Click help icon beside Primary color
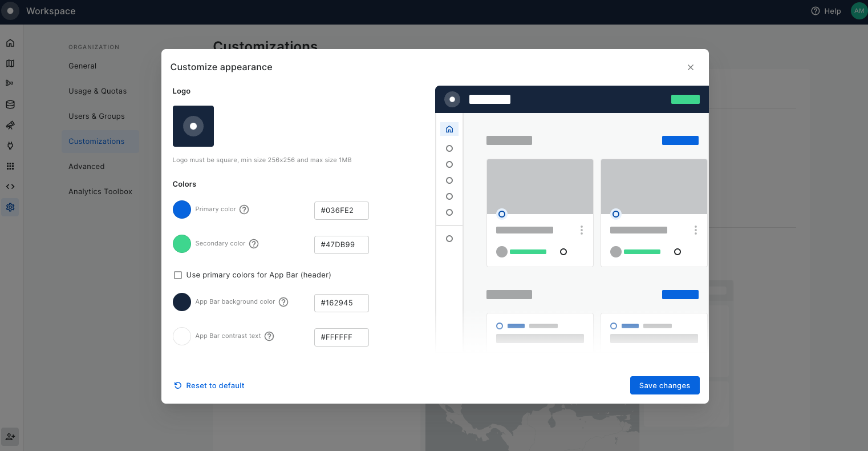This screenshot has height=451, width=868. [244, 210]
